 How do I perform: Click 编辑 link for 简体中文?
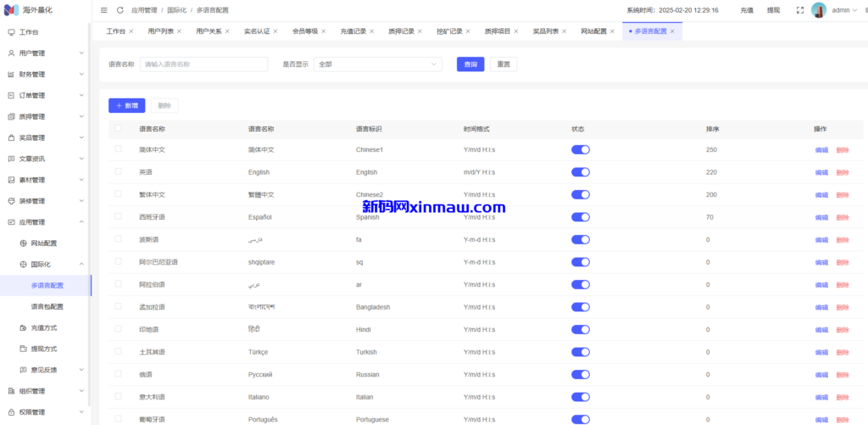(x=821, y=150)
